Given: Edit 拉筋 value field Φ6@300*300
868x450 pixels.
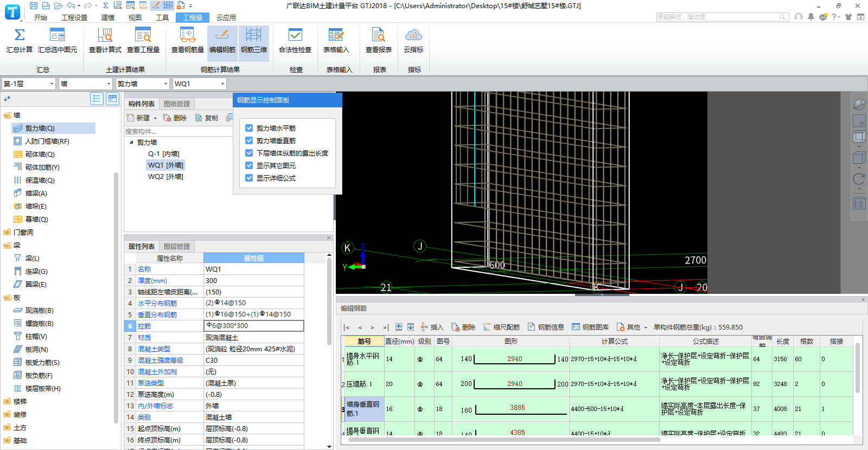Looking at the screenshot, I should (x=253, y=326).
